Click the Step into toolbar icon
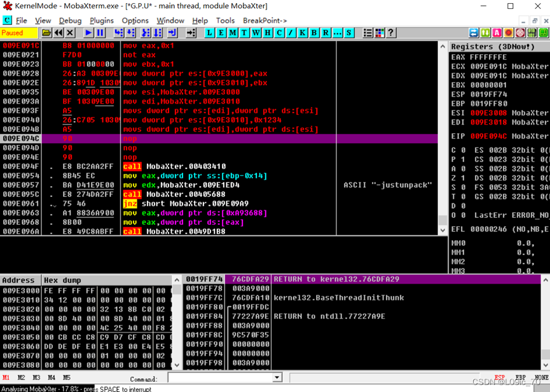The image size is (550, 392). [x=119, y=33]
